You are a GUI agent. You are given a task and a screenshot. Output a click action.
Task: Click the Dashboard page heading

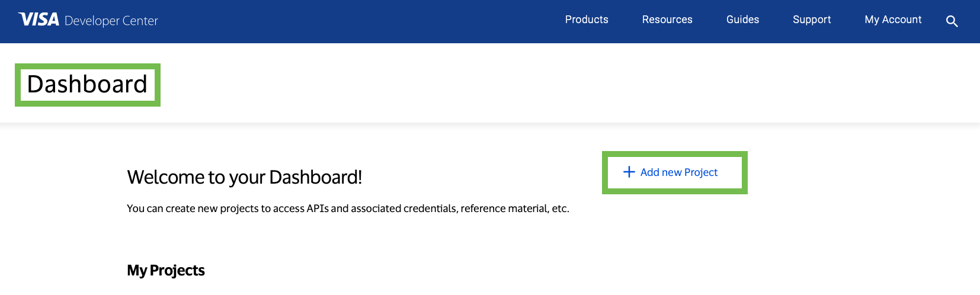(x=87, y=84)
